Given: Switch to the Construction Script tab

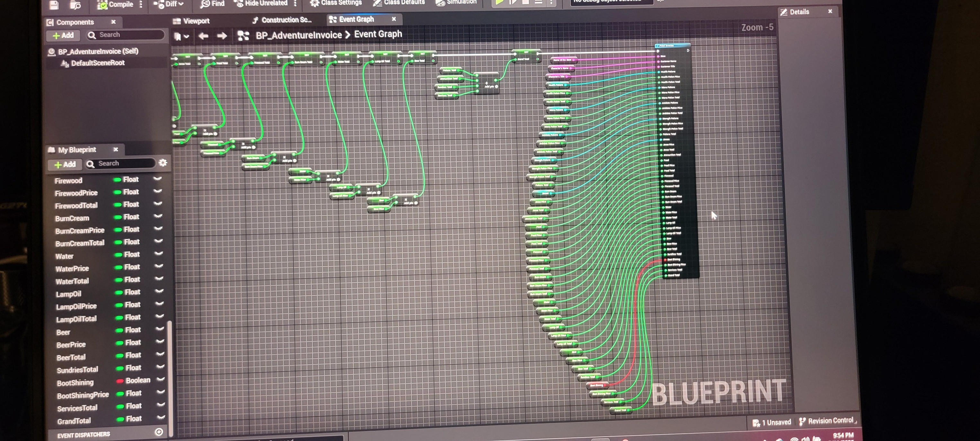Looking at the screenshot, I should tap(282, 20).
